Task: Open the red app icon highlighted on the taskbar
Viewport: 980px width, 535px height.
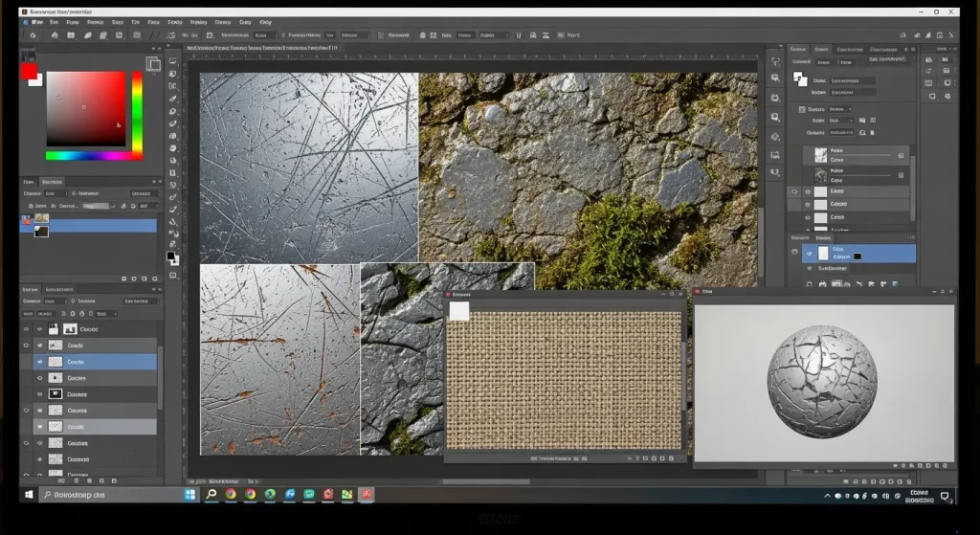Action: point(366,495)
